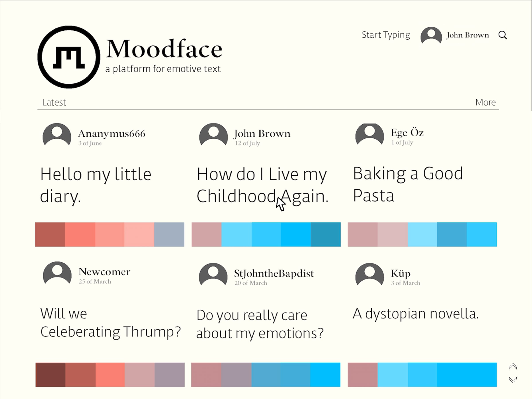Click the blue mood bar under John Brown's post
The width and height of the screenshot is (532, 399).
point(266,234)
